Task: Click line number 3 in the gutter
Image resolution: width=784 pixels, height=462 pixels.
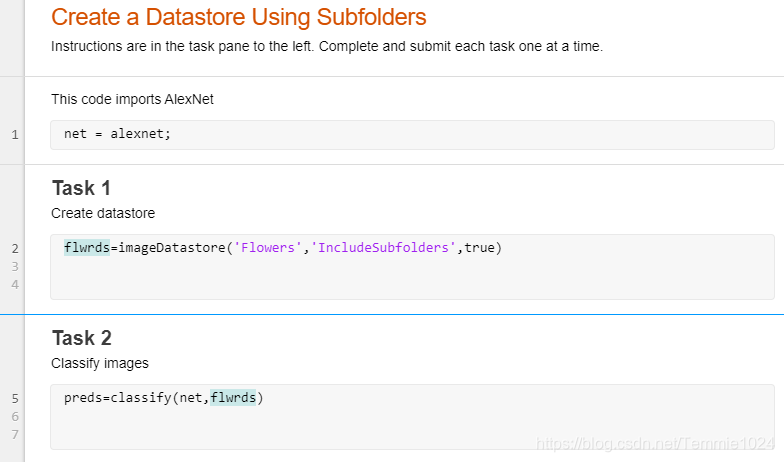Action: click(x=15, y=266)
